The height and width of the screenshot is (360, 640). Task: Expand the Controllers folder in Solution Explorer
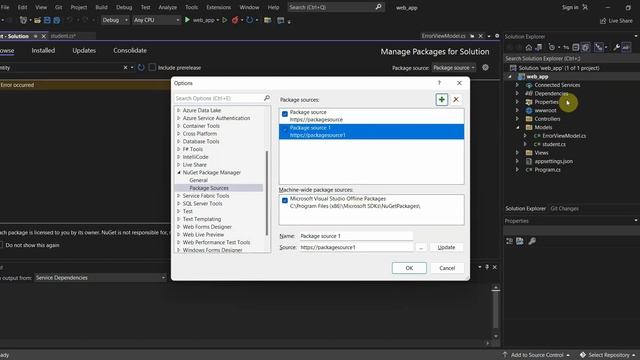[517, 119]
